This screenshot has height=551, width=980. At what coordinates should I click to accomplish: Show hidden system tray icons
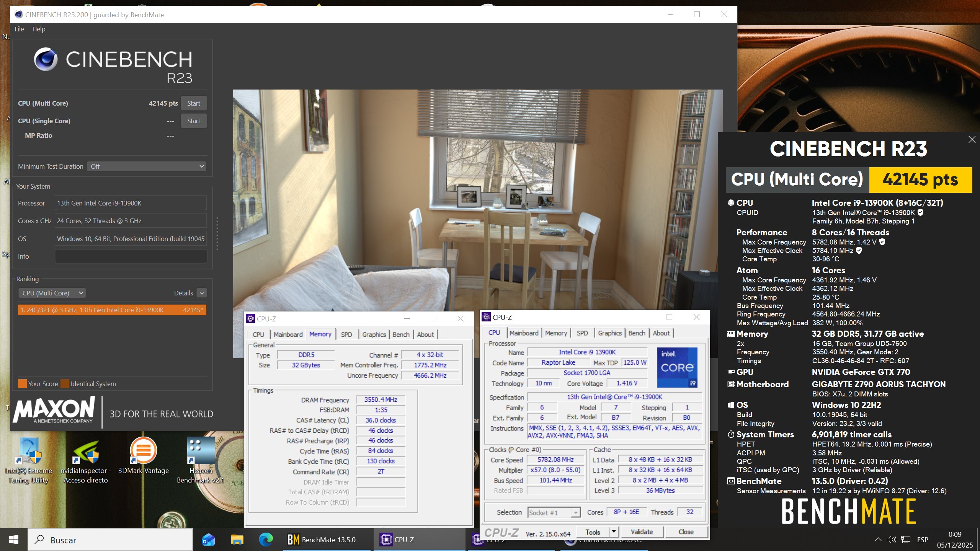878,540
